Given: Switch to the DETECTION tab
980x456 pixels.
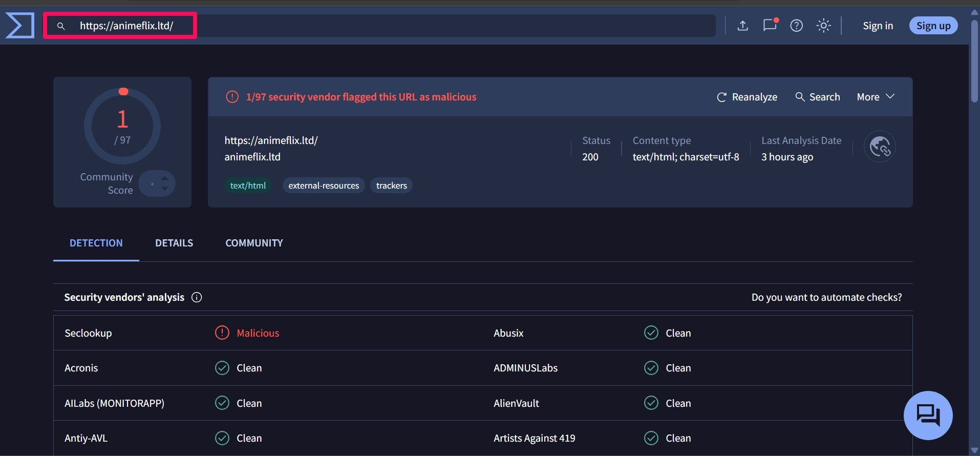Looking at the screenshot, I should click(96, 243).
